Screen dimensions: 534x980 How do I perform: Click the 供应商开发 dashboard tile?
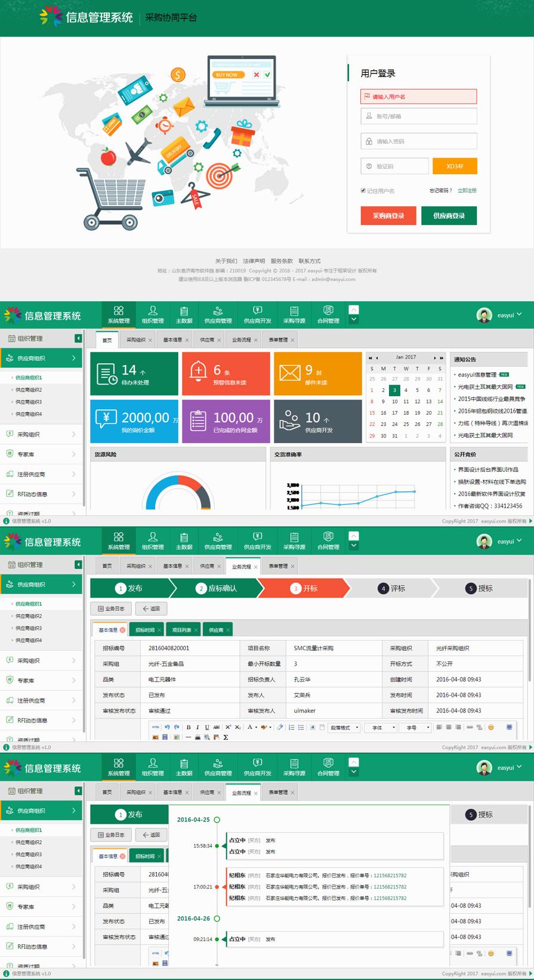point(317,421)
